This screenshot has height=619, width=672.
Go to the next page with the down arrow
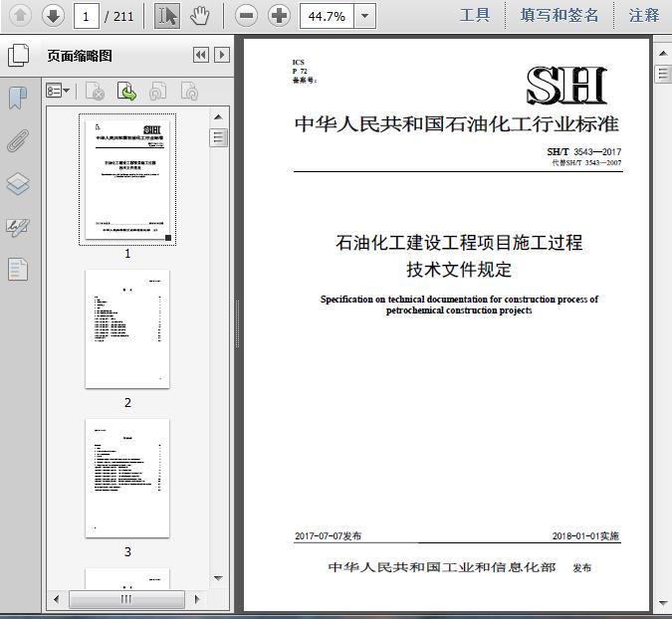53,15
